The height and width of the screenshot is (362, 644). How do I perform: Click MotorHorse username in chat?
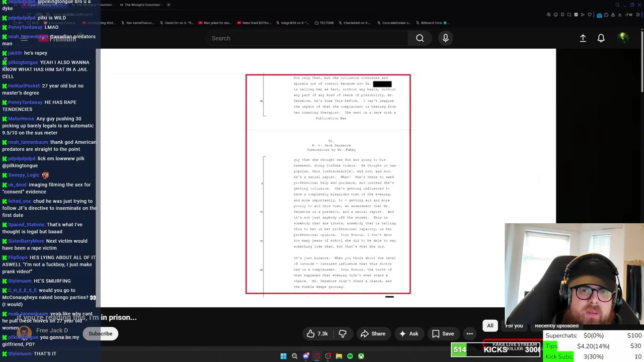pyautogui.click(x=21, y=119)
